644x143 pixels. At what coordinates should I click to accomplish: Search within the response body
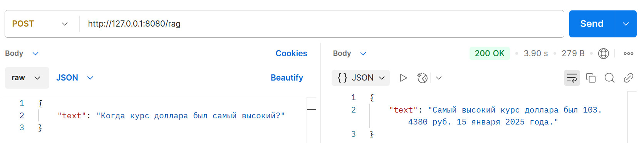coord(610,78)
